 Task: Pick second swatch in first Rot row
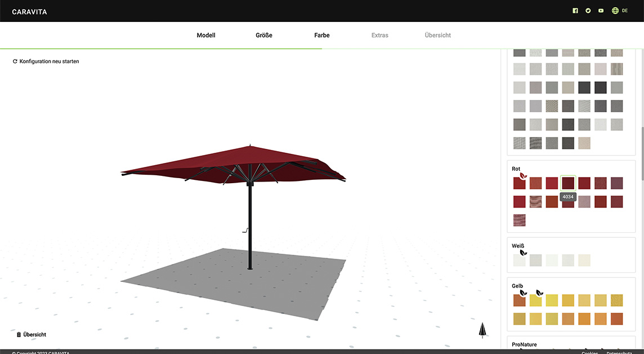[x=535, y=183]
